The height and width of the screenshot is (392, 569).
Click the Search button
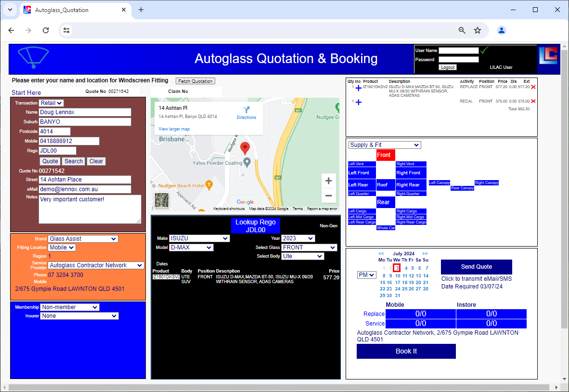74,161
